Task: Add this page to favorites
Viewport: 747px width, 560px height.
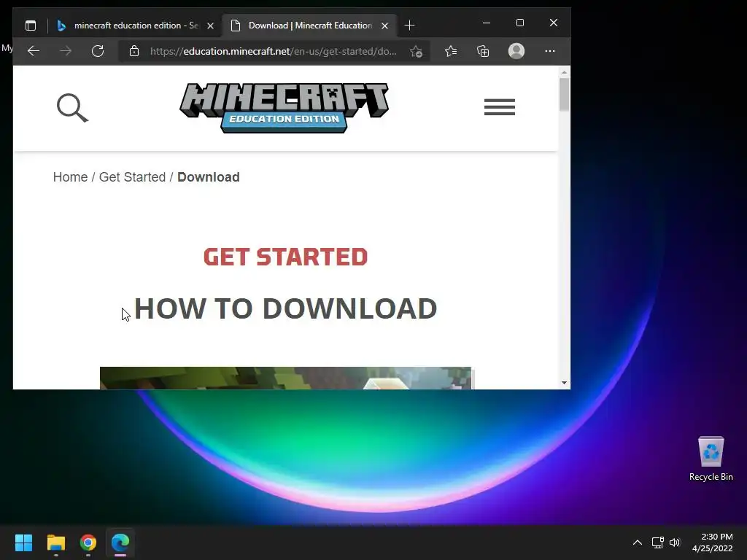Action: click(416, 52)
